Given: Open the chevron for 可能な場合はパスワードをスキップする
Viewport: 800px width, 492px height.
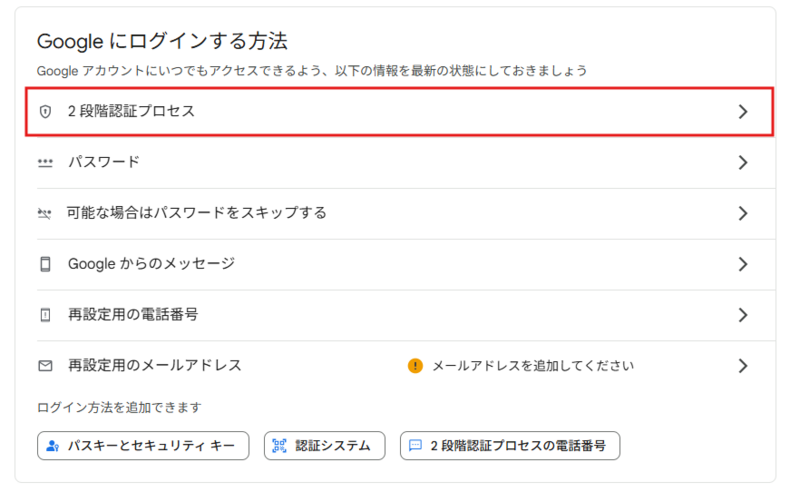Looking at the screenshot, I should pos(743,213).
